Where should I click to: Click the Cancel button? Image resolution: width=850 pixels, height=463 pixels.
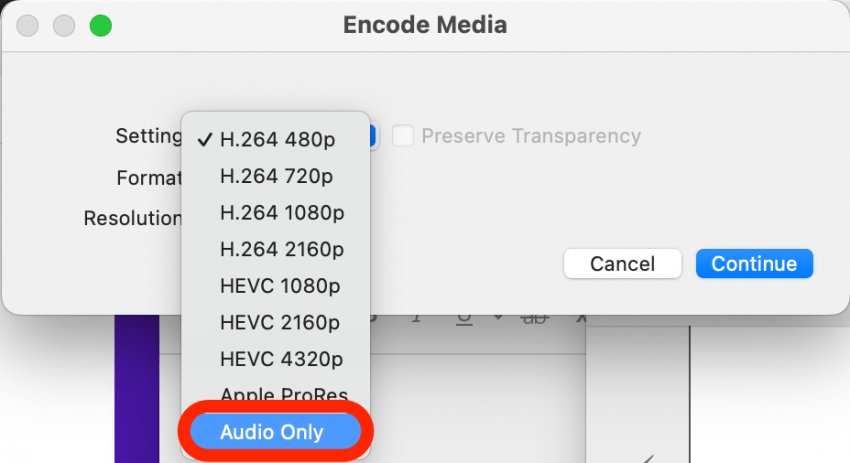622,264
